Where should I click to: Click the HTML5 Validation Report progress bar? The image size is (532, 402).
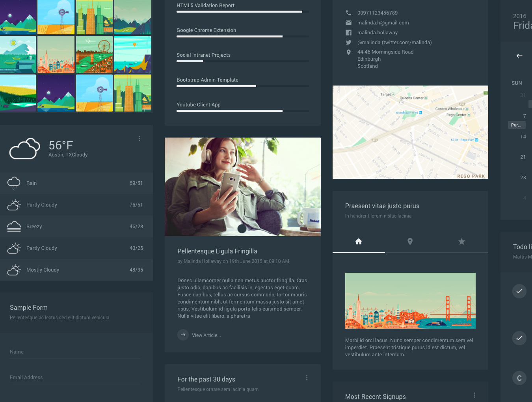tap(242, 12)
